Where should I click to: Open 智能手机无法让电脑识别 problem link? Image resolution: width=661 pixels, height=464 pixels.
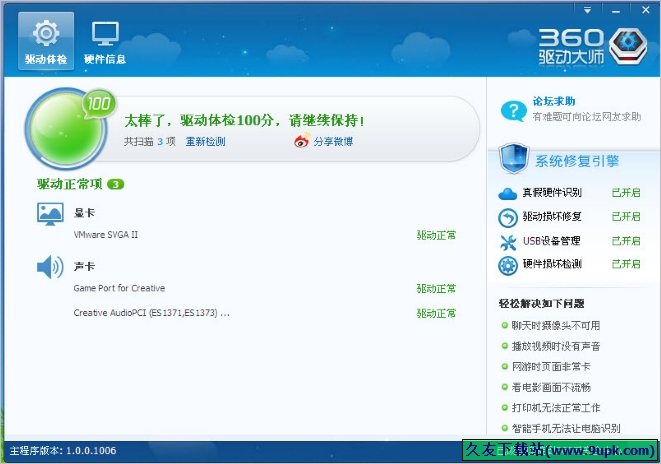566,429
